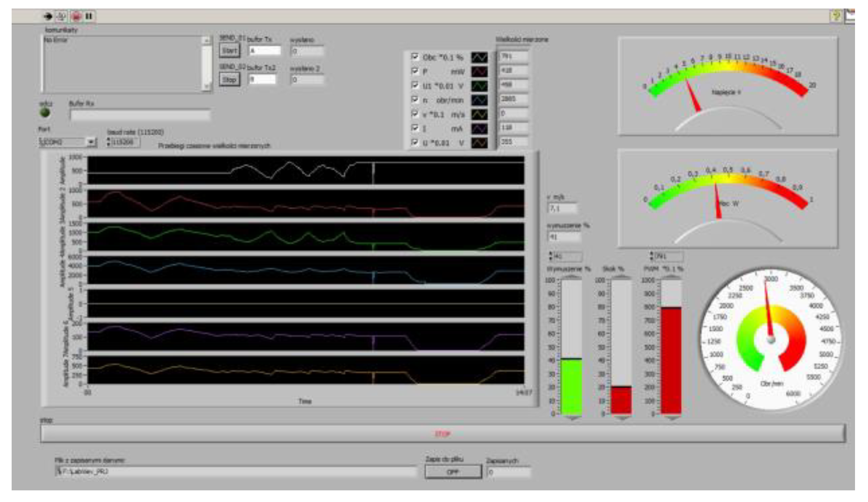This screenshot has height=502, width=868.
Task: Click the baud rate stepper arrows
Action: (x=109, y=142)
